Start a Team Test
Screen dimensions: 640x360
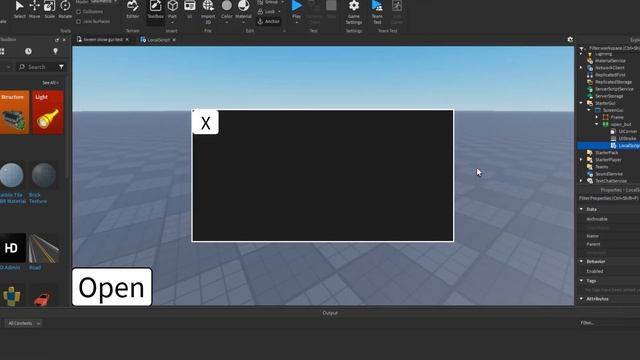[x=377, y=11]
